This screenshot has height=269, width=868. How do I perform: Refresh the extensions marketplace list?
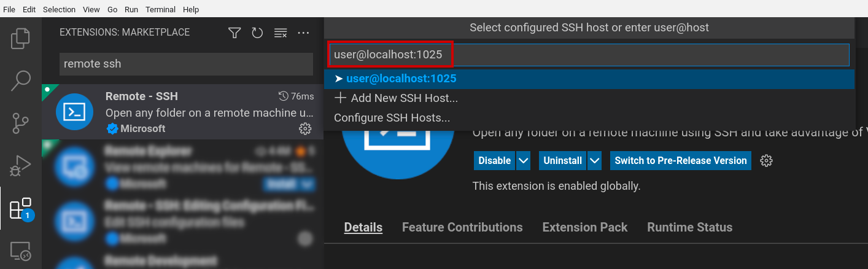point(257,33)
